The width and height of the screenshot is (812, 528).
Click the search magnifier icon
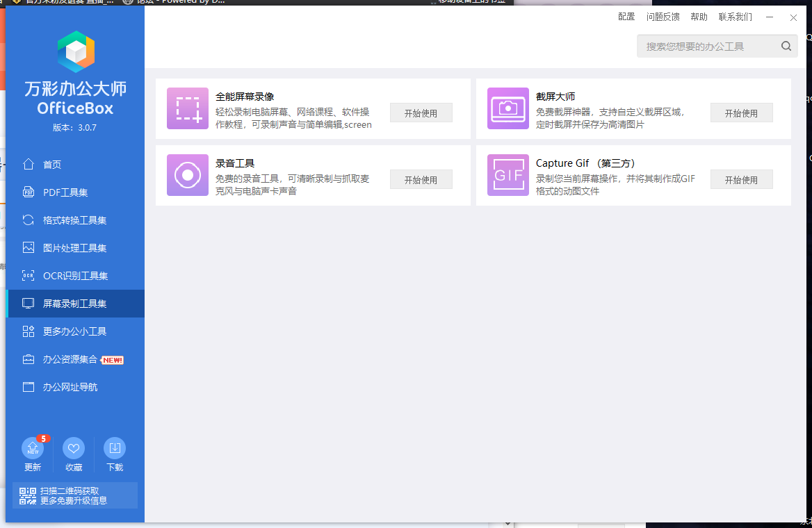tap(786, 46)
